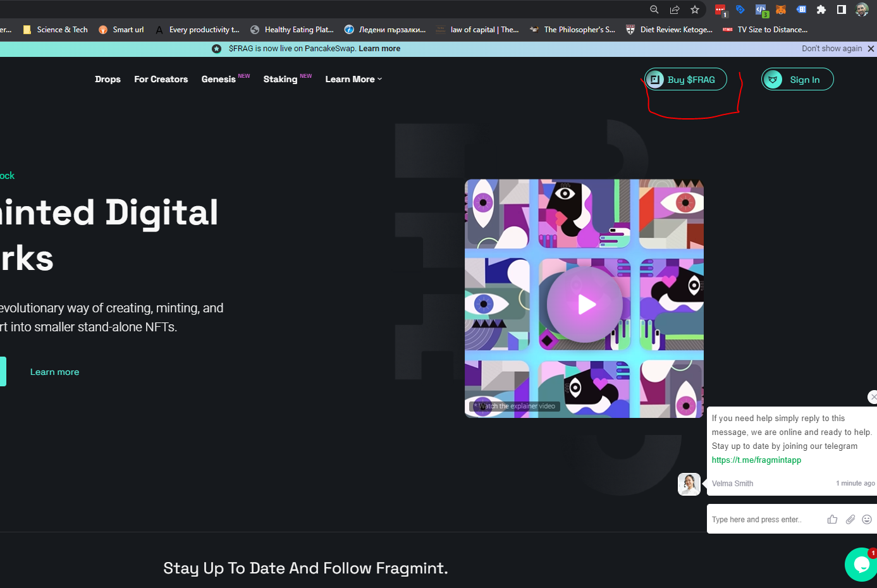This screenshot has width=877, height=588.
Task: Open The Philosopher's S... bookmark
Action: coord(572,30)
